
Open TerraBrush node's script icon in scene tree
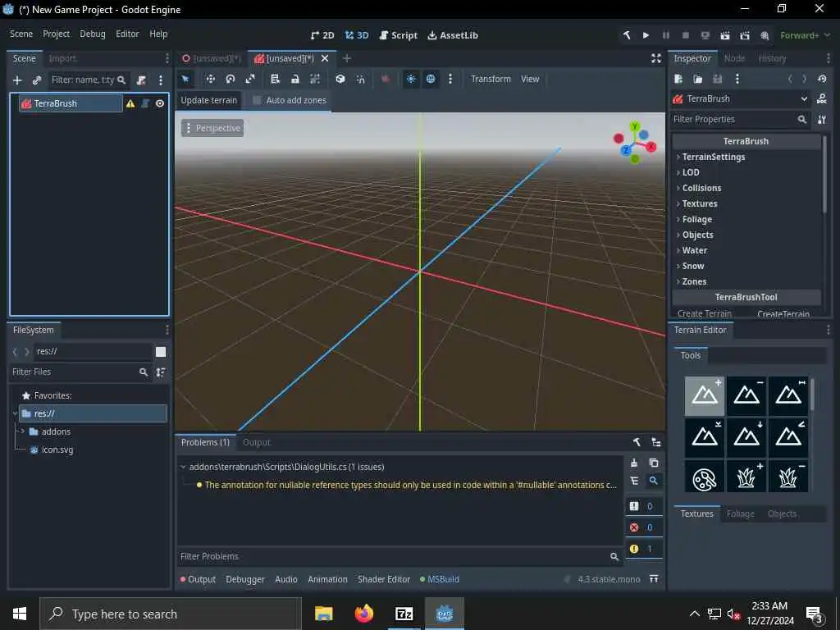pyautogui.click(x=145, y=103)
